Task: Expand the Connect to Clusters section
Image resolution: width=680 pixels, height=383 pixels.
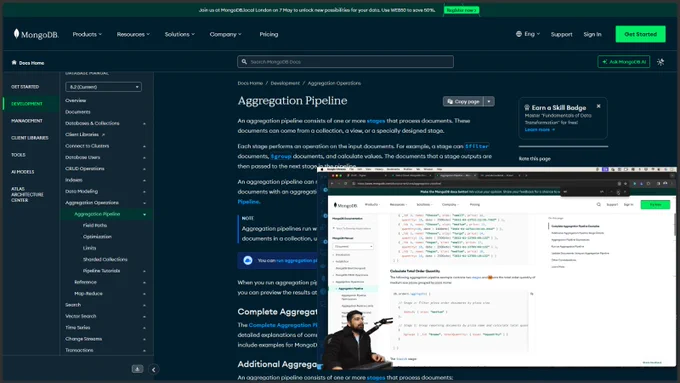Action: tap(144, 146)
